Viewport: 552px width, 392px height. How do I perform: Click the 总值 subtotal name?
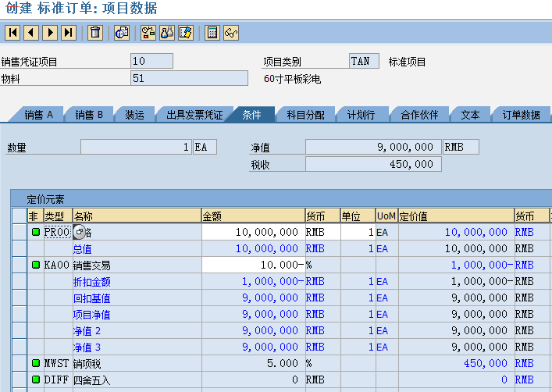click(x=83, y=248)
